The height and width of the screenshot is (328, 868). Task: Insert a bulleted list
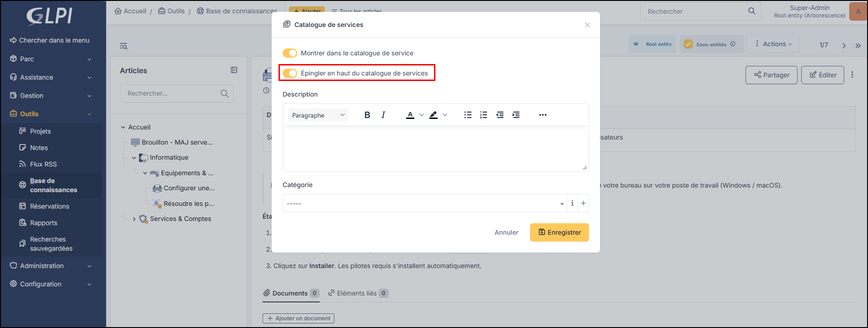point(468,115)
